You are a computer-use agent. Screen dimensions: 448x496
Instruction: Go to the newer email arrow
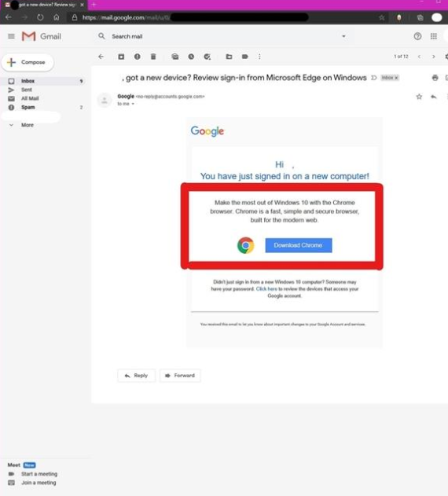419,57
